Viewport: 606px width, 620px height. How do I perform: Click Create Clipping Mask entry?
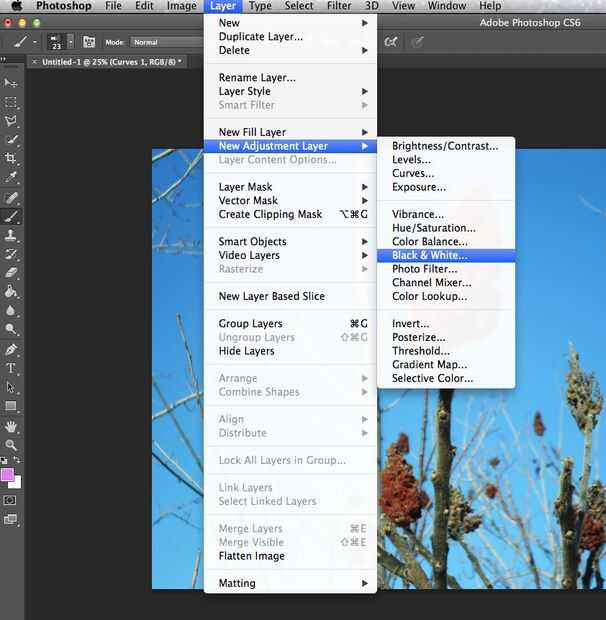coord(290,214)
